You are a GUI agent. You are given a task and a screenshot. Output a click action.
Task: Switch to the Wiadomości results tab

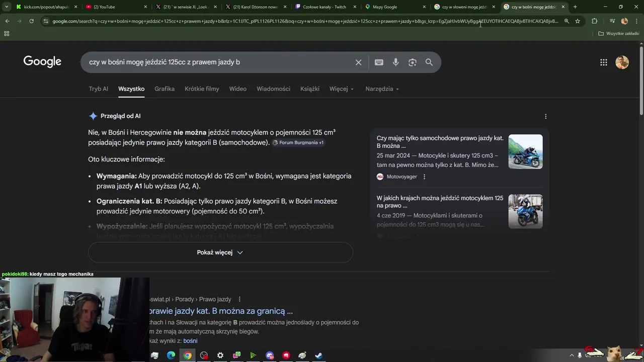click(x=273, y=88)
